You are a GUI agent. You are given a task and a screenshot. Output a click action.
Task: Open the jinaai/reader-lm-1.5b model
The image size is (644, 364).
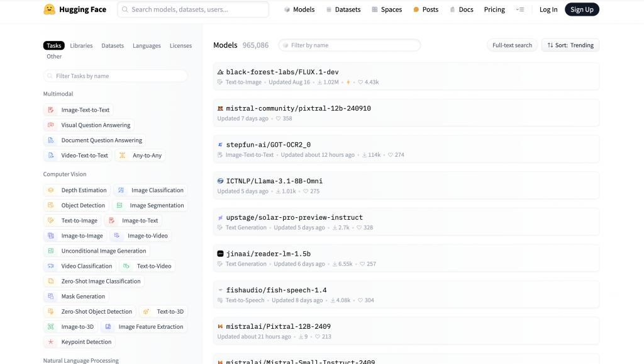point(406,258)
